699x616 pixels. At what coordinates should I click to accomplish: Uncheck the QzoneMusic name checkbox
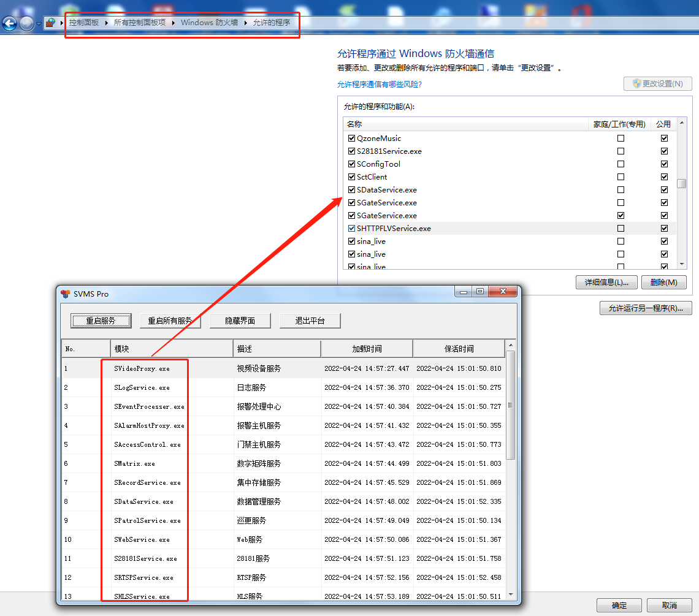click(351, 139)
